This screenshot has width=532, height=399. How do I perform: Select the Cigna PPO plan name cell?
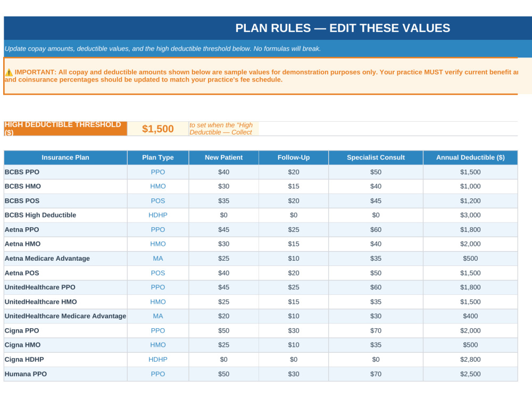coord(65,331)
